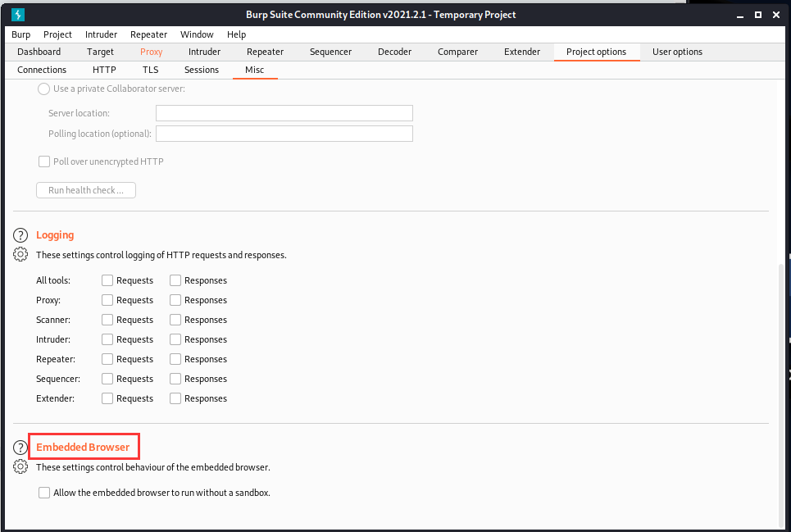Open the Repeater menu in menu bar
This screenshot has height=532, width=791.
149,34
